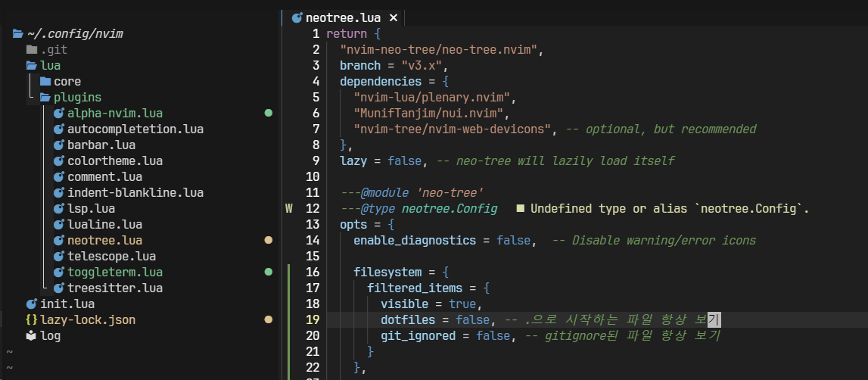Click the log file icon
The height and width of the screenshot is (380, 868).
point(31,336)
